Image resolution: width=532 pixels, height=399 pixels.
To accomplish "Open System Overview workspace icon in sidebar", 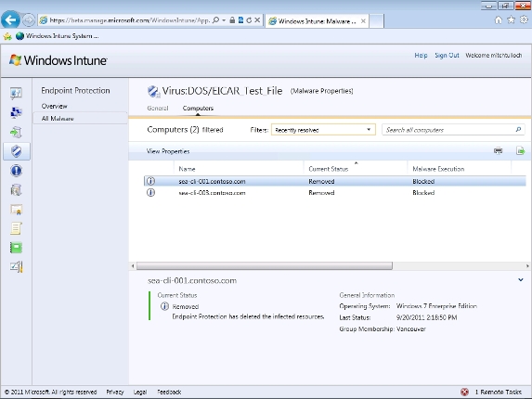I will pos(16,93).
